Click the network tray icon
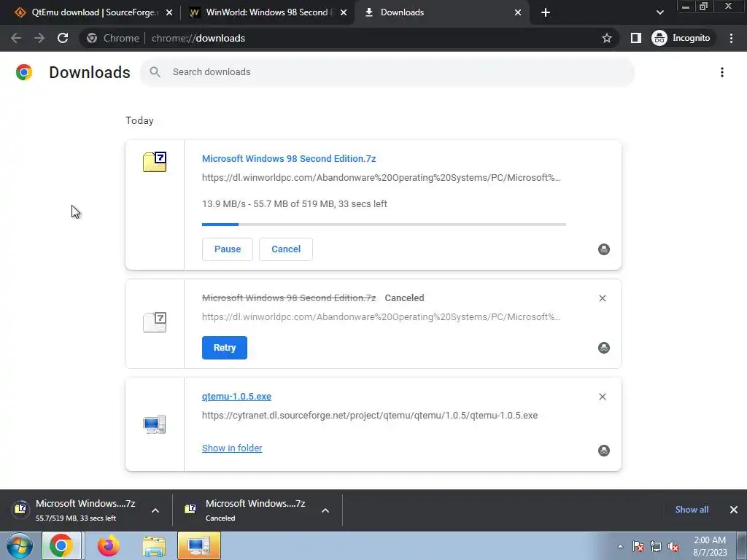Image resolution: width=747 pixels, height=560 pixels. pyautogui.click(x=656, y=547)
